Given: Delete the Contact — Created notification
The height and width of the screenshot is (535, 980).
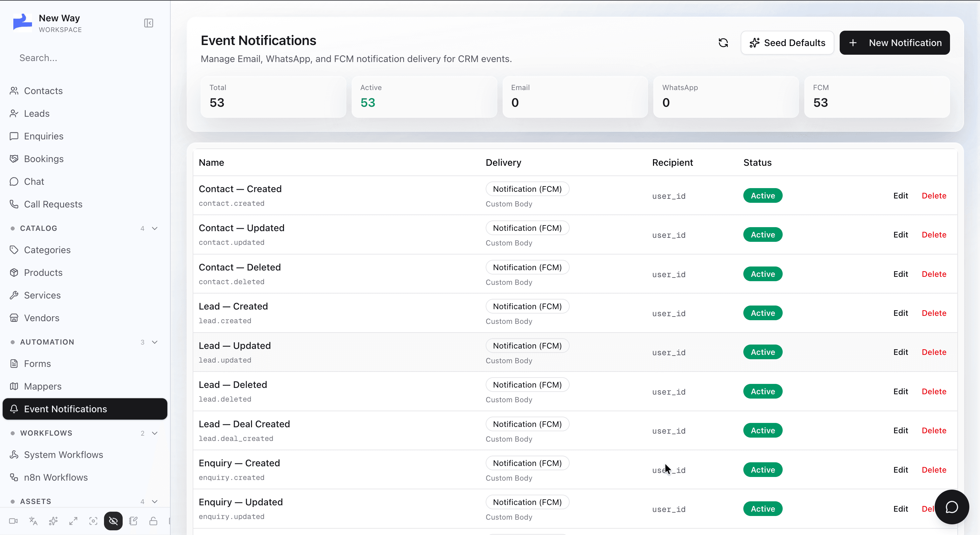Looking at the screenshot, I should pos(934,196).
